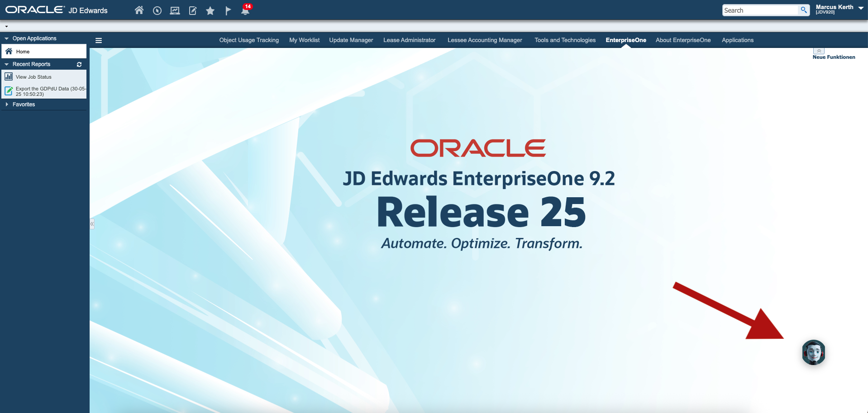Click the Home icon in the top bar
The height and width of the screenshot is (413, 868).
click(x=139, y=10)
